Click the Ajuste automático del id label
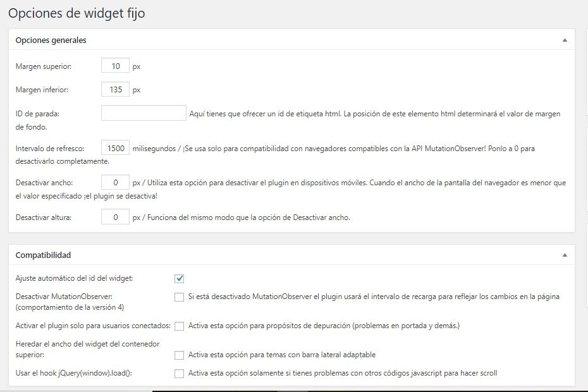This screenshot has width=588, height=392. (74, 278)
